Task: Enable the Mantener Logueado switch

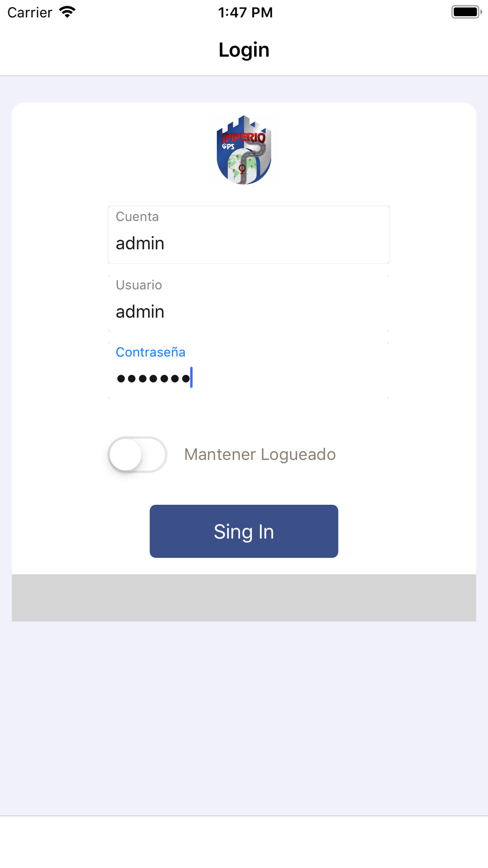Action: (x=137, y=455)
